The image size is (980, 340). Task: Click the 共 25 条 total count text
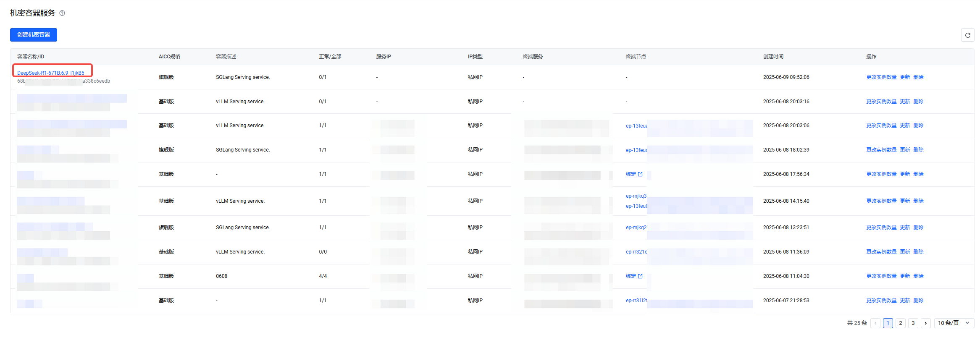[x=857, y=323]
